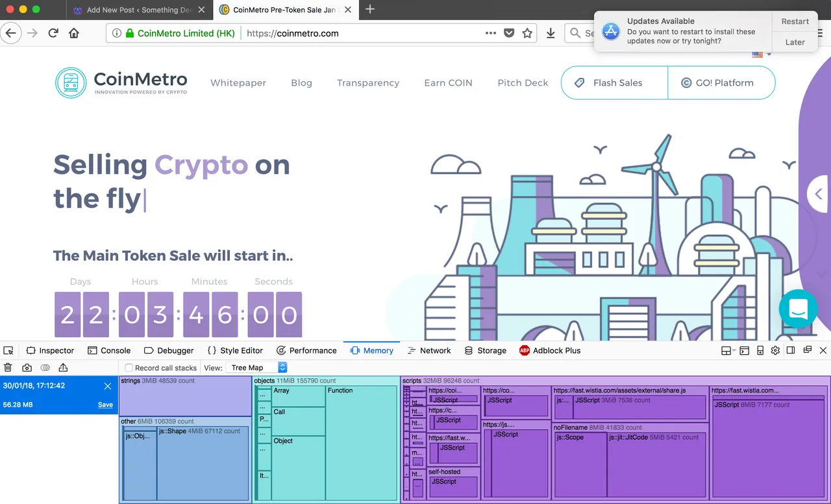Delete the 17:12:42 snapshot
The image size is (831, 504).
(x=108, y=386)
